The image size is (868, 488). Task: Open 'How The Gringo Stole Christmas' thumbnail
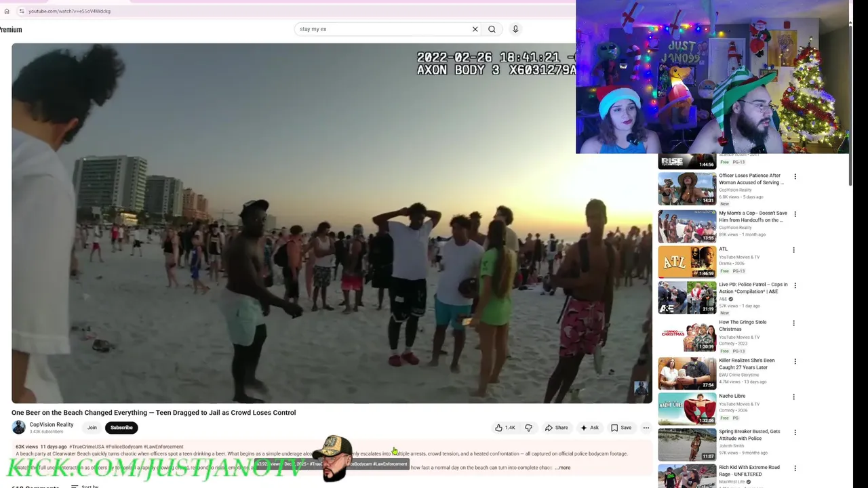687,335
